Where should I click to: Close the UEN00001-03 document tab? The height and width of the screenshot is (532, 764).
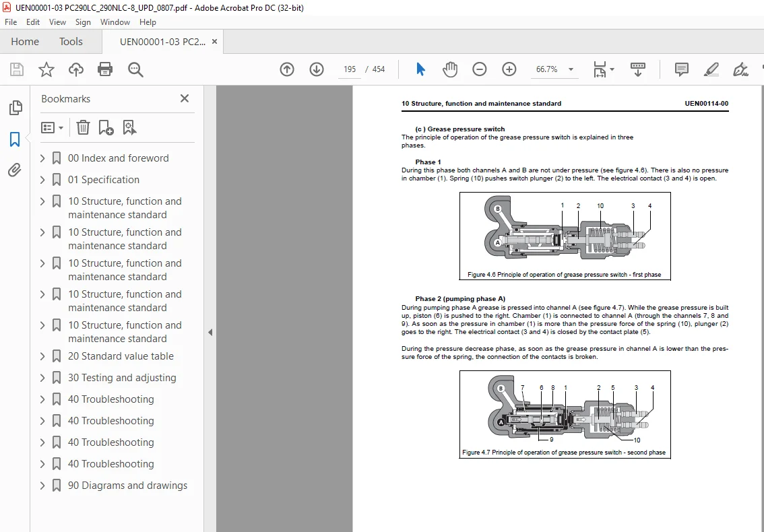click(x=214, y=41)
